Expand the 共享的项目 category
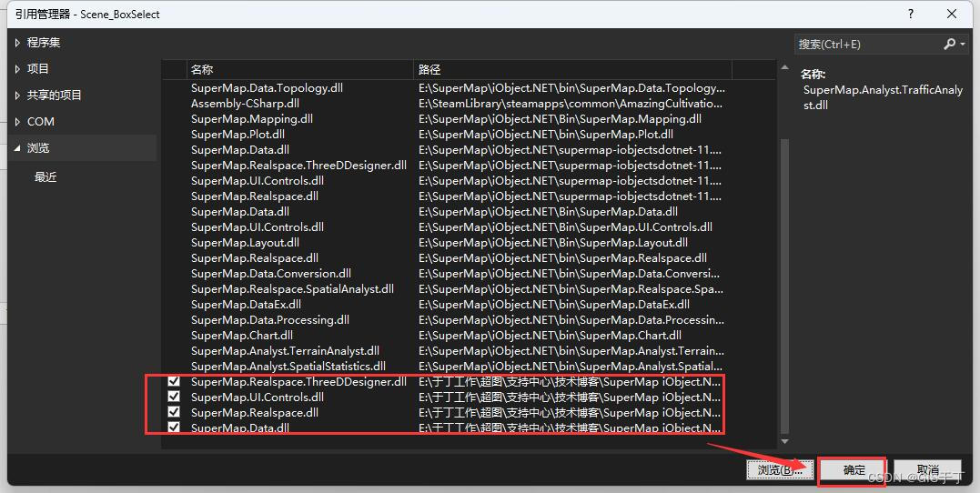980x493 pixels. coord(17,95)
